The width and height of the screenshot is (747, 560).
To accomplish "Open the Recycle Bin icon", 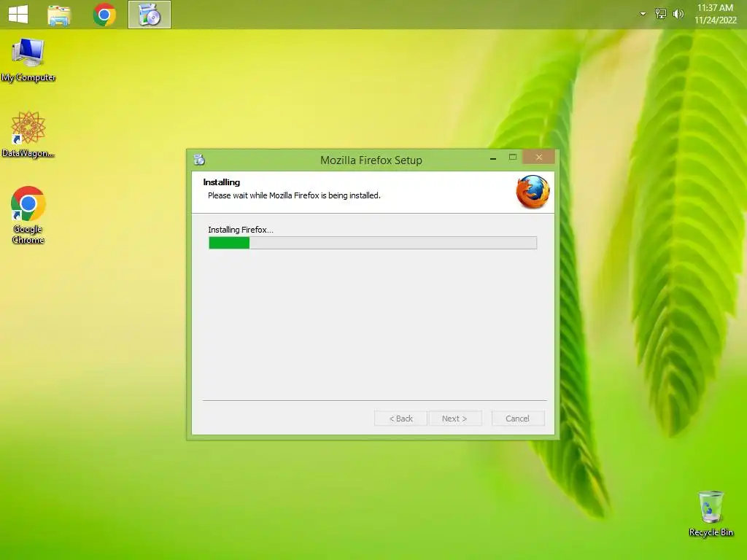I will tap(711, 514).
